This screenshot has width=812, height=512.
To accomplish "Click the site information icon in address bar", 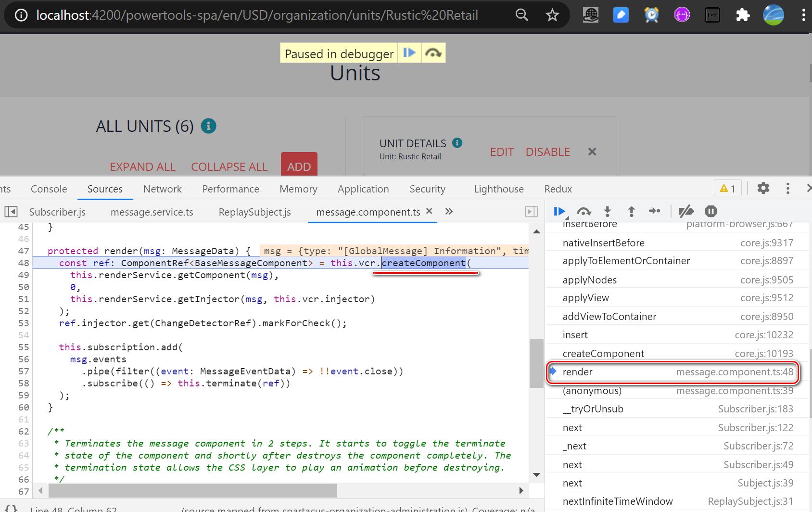I will pos(21,15).
